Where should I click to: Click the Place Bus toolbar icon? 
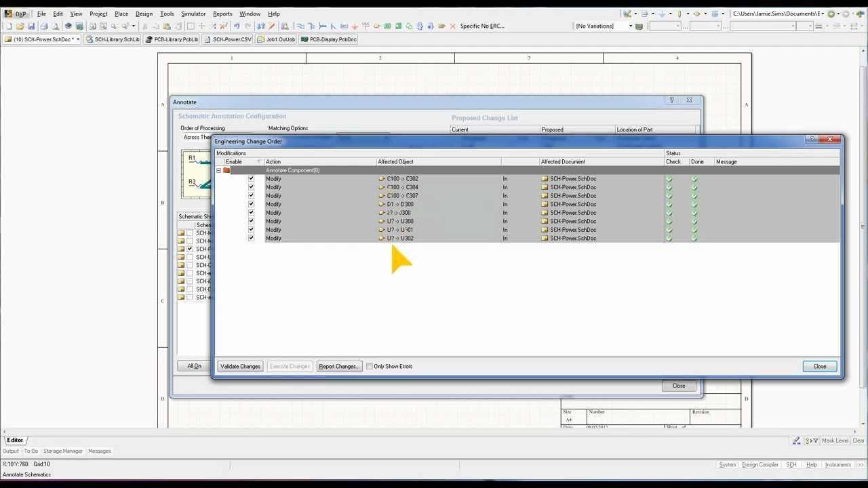point(311,26)
